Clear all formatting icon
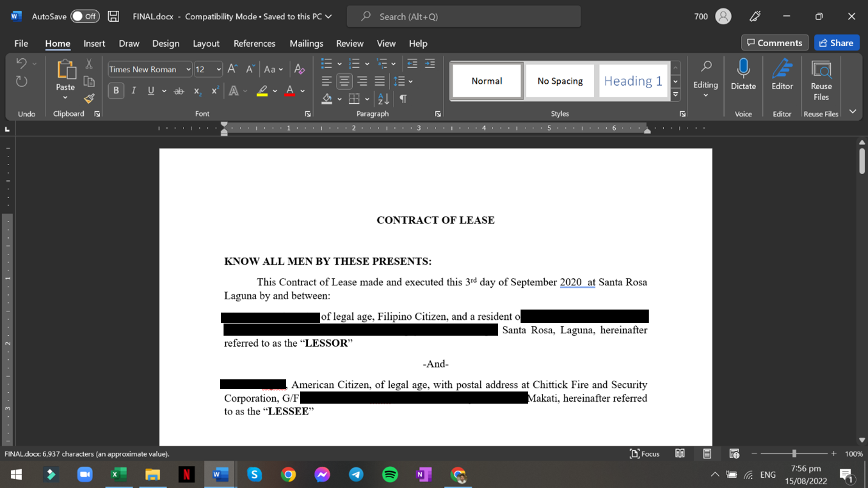868x488 pixels. tap(299, 69)
